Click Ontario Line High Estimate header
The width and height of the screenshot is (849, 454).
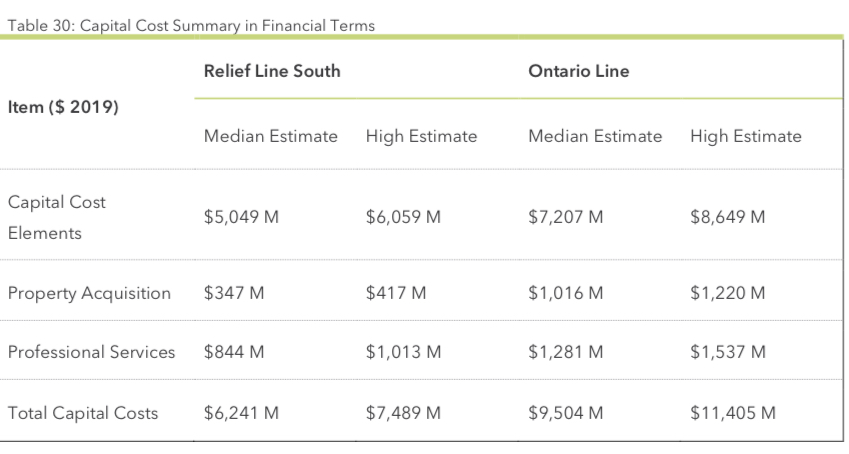(x=746, y=136)
